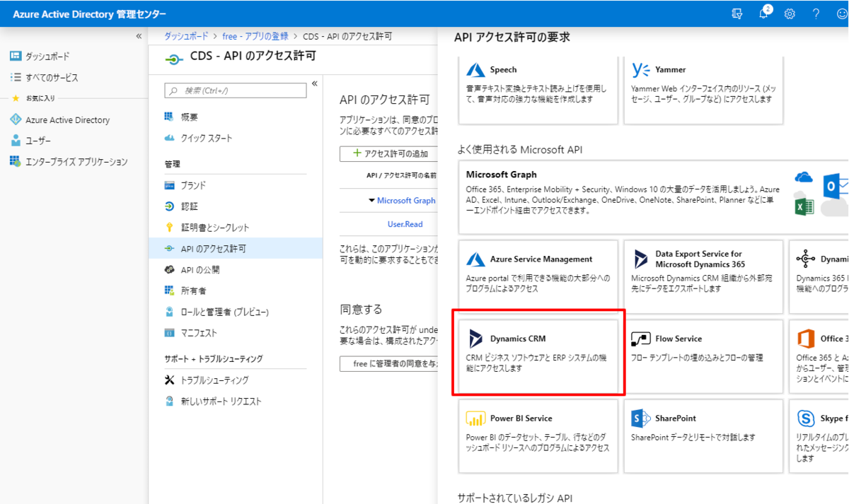Click the アクセス許可の追加 button

tap(390, 154)
